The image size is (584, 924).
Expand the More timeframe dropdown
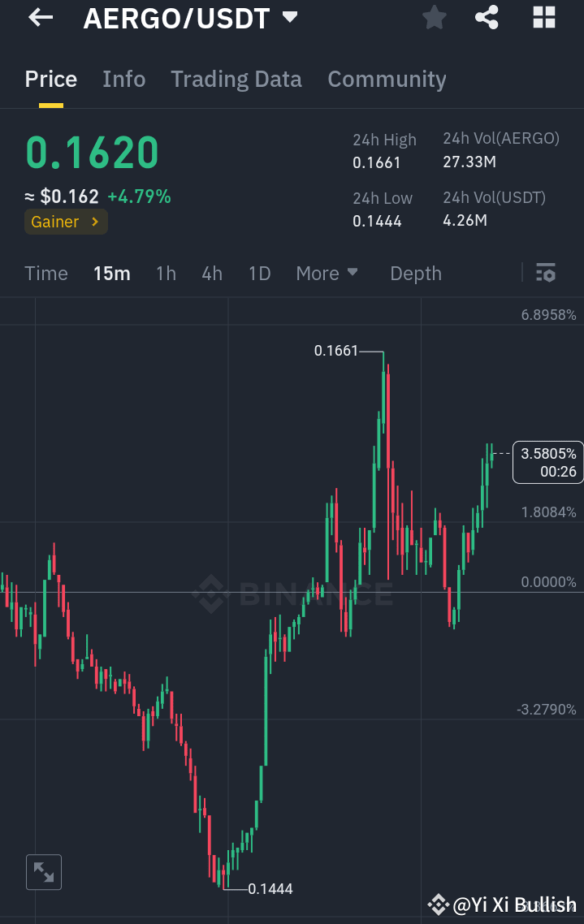tap(327, 274)
